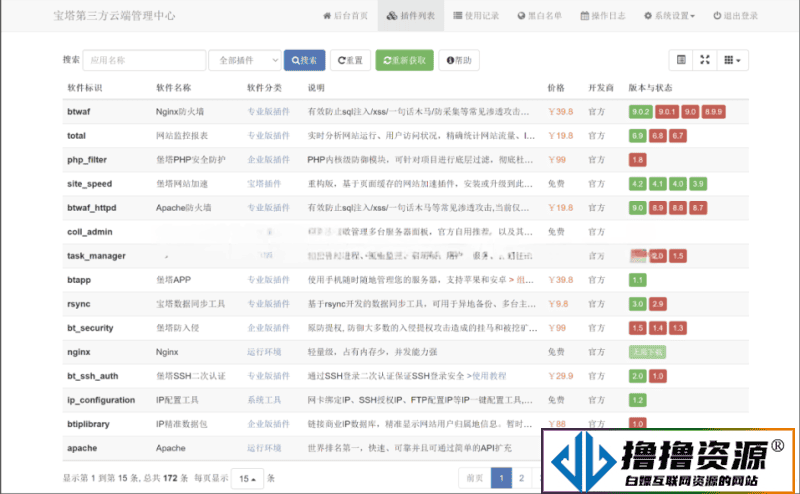The width and height of the screenshot is (800, 494).
Task: Select pagination page 1
Action: click(502, 478)
